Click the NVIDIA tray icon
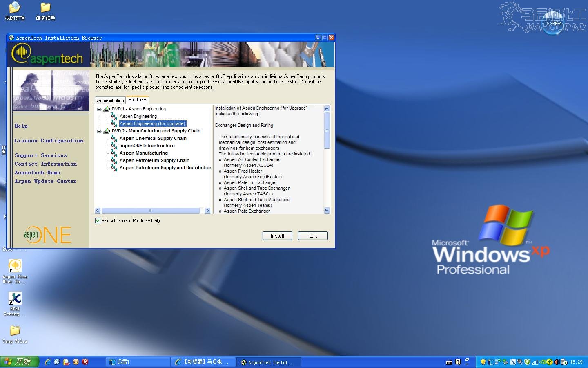The image size is (588, 368). 542,362
